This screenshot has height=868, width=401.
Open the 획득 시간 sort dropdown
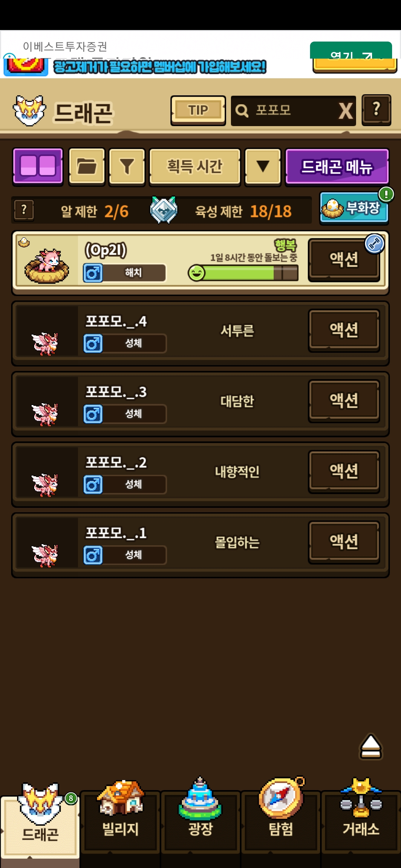195,166
